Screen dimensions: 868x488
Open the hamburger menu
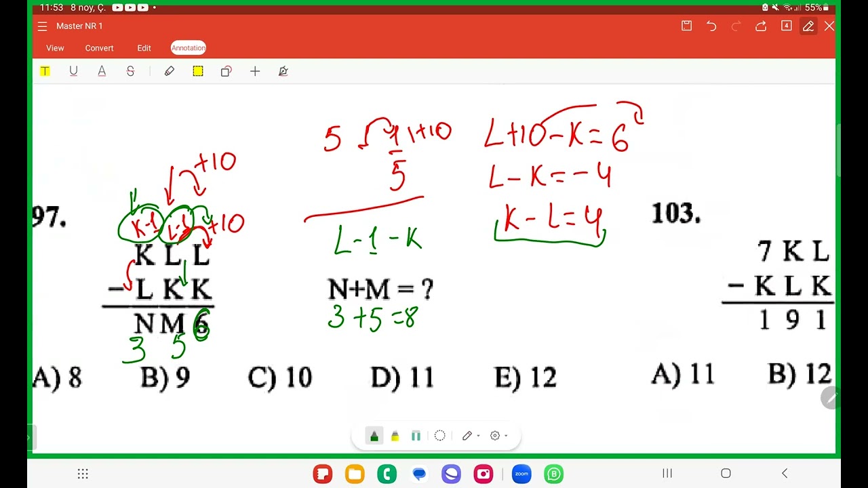42,26
